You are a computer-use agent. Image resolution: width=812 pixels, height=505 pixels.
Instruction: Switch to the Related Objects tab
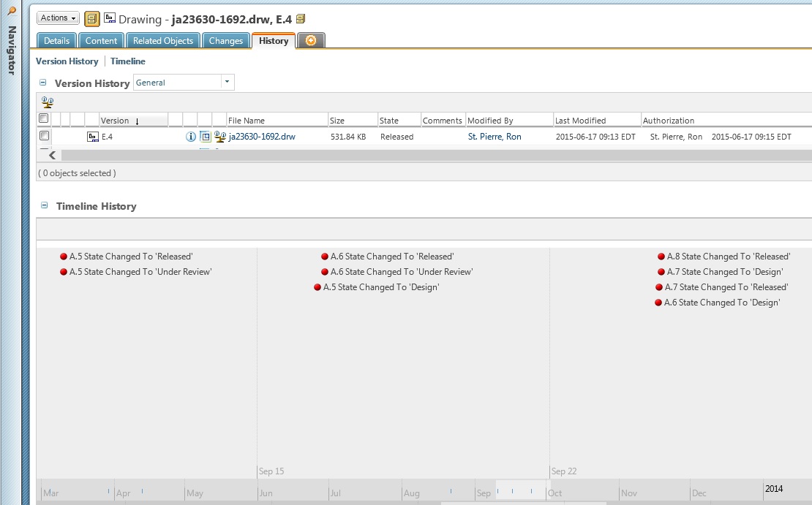tap(163, 41)
